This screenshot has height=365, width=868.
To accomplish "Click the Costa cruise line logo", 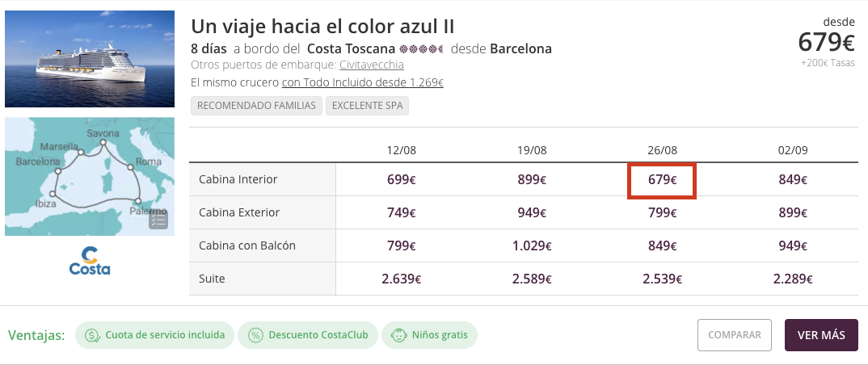I will 90,261.
